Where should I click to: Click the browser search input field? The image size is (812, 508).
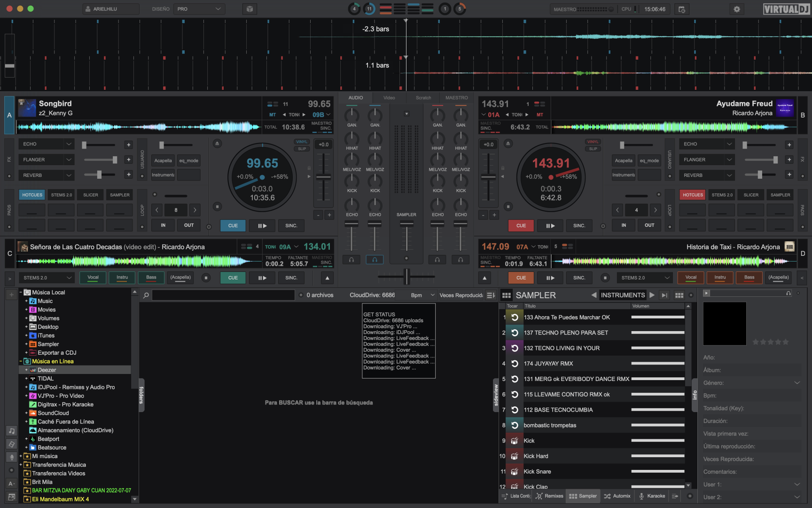click(x=223, y=295)
